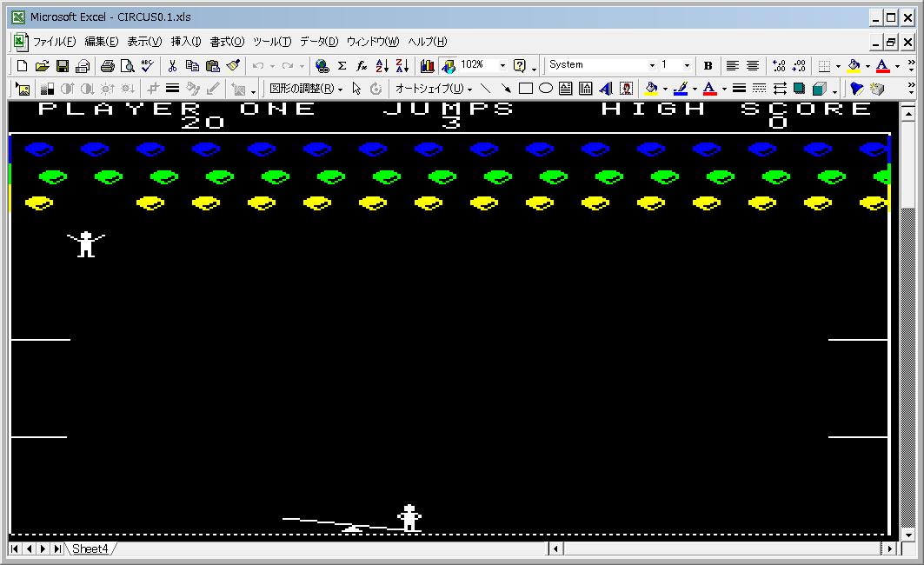Viewport: 924px width, 565px height.
Task: Open the Format (書式) menu
Action: (227, 41)
